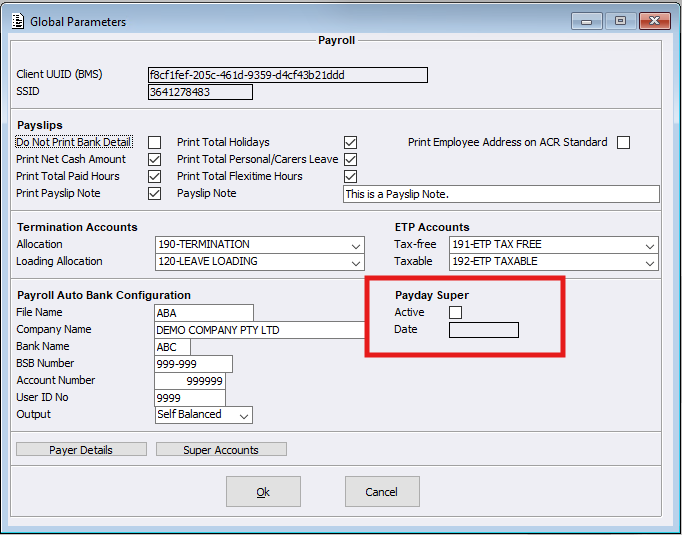Uncheck Print Net Cash Amount
The width and height of the screenshot is (682, 535).
point(154,160)
